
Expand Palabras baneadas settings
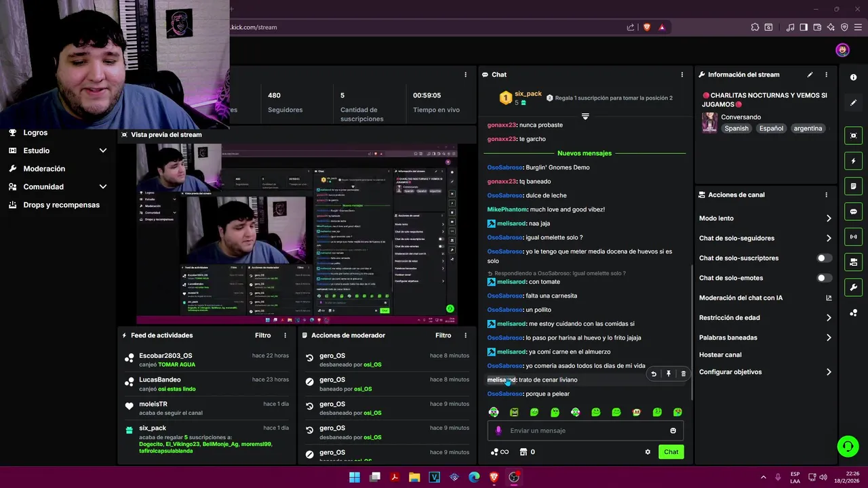pyautogui.click(x=829, y=338)
